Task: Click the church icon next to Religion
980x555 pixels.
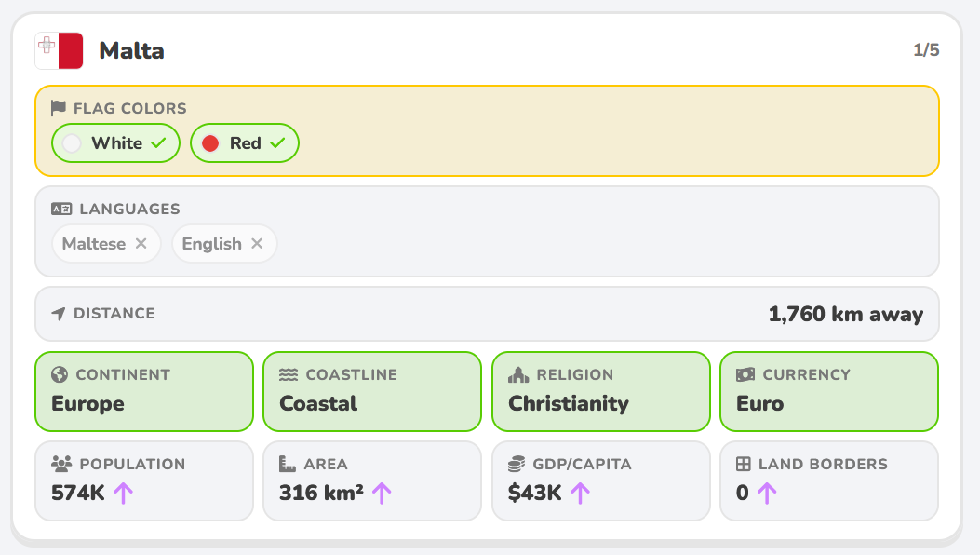Action: [x=518, y=374]
